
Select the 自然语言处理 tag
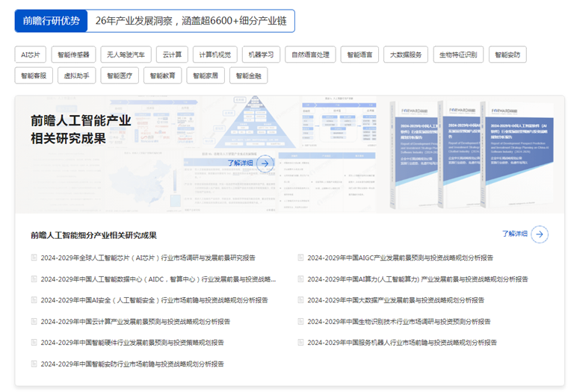coord(310,55)
